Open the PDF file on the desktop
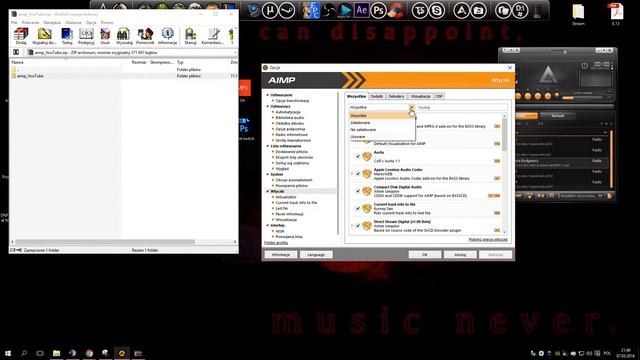The width and height of the screenshot is (640, 360). 616,14
